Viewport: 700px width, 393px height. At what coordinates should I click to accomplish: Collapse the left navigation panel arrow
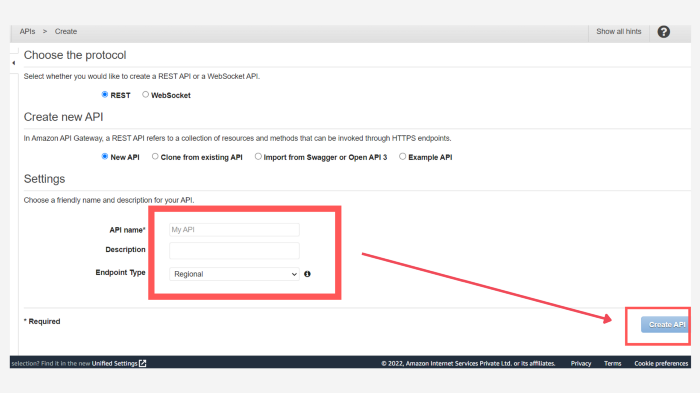click(x=14, y=63)
